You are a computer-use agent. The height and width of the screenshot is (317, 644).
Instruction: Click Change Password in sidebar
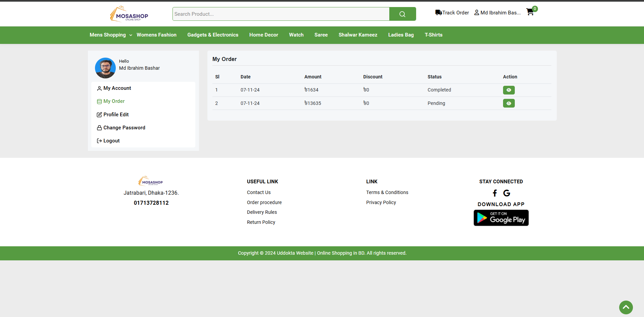[124, 128]
